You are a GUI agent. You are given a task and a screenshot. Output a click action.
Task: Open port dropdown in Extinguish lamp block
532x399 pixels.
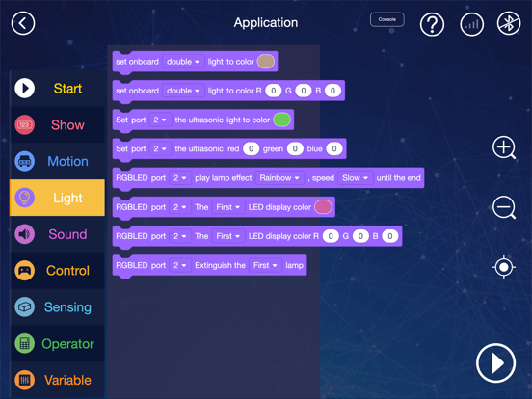tap(180, 265)
